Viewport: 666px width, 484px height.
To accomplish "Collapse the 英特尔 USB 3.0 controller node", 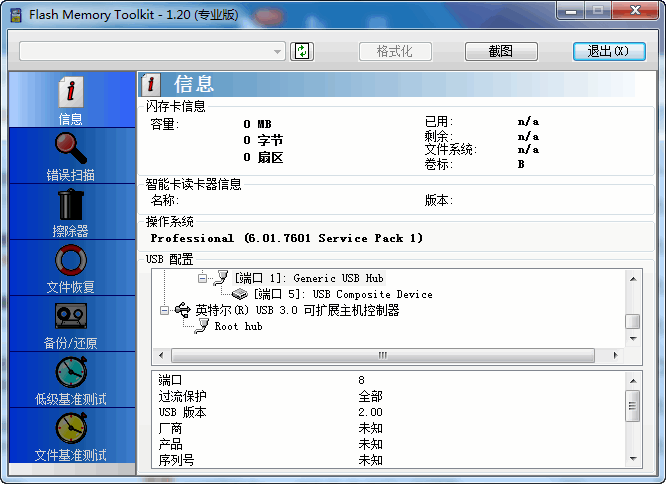I will pos(164,310).
